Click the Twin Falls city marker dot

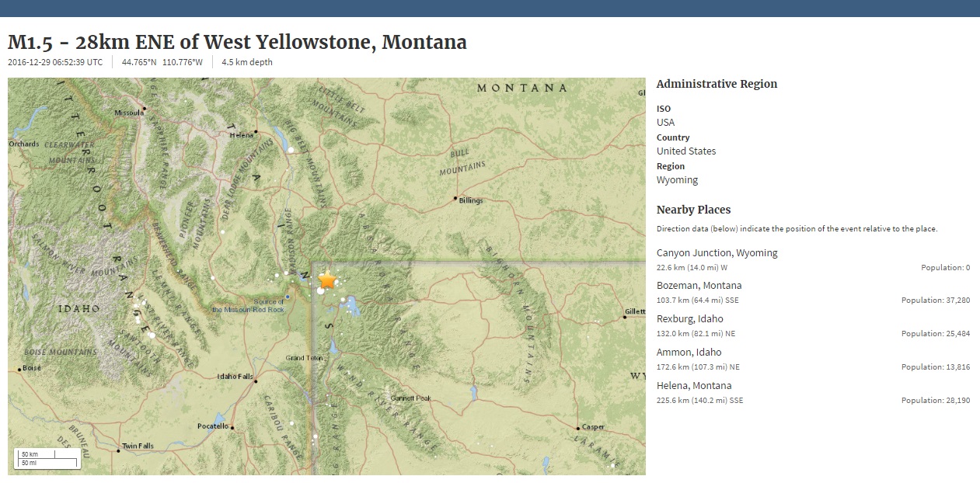coord(117,447)
